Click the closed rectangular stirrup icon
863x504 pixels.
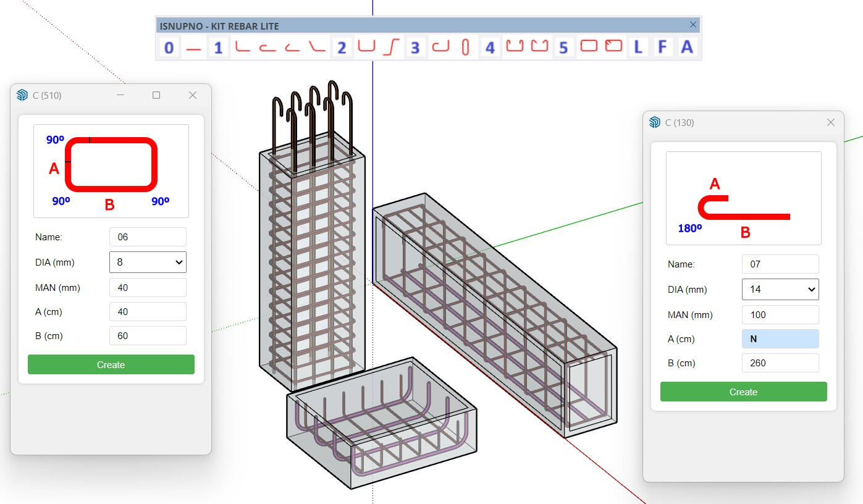coord(589,46)
